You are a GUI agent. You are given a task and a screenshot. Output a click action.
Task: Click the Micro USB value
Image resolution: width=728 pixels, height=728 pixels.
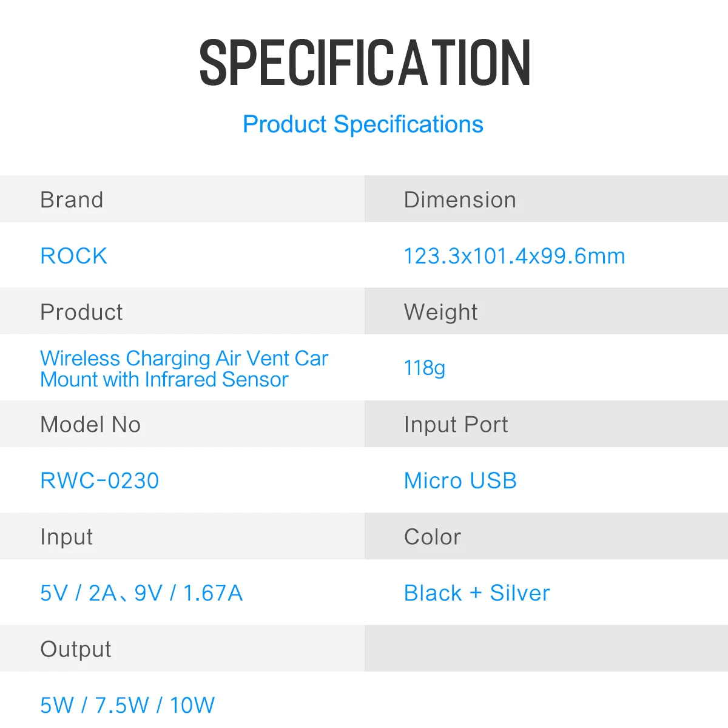click(x=460, y=480)
